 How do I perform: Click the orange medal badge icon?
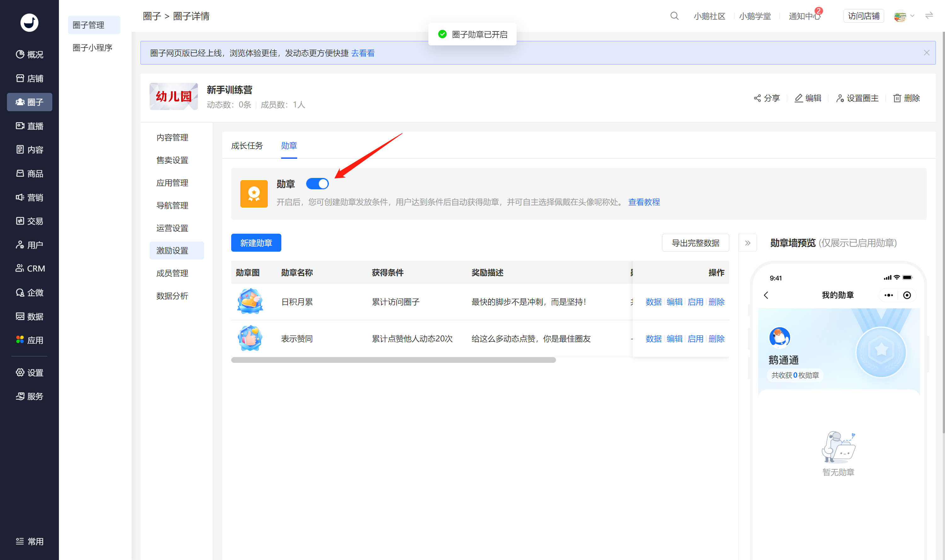point(254,194)
